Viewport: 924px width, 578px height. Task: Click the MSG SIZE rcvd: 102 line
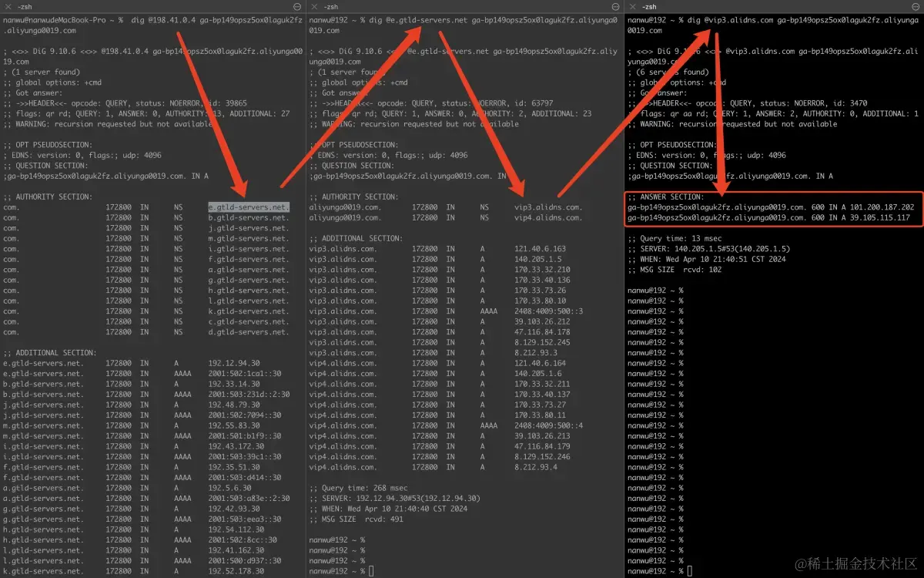(x=675, y=270)
